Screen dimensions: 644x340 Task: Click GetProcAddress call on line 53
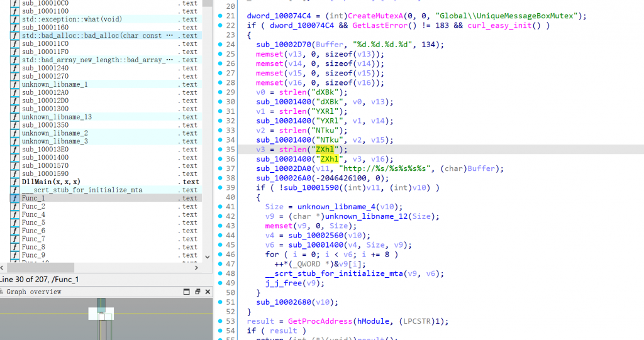point(320,321)
